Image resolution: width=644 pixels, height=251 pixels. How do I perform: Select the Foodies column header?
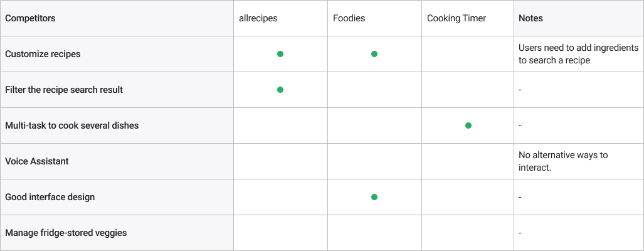[349, 18]
